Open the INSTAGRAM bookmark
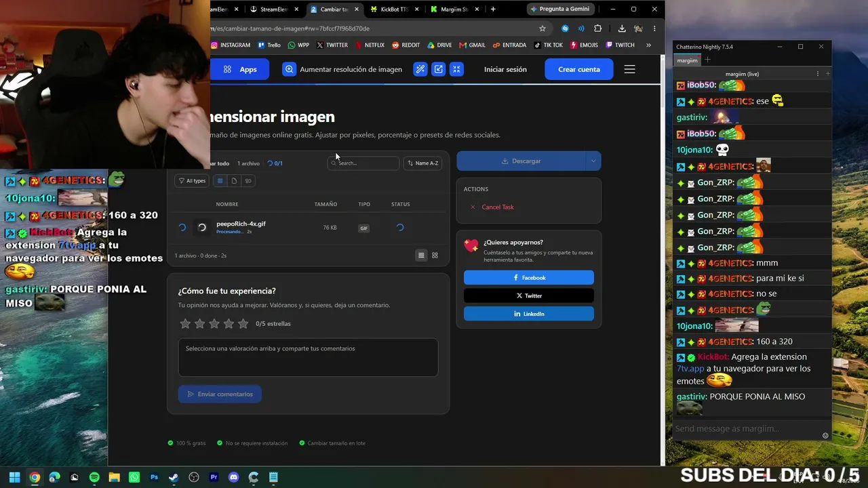This screenshot has height=488, width=868. pos(231,45)
